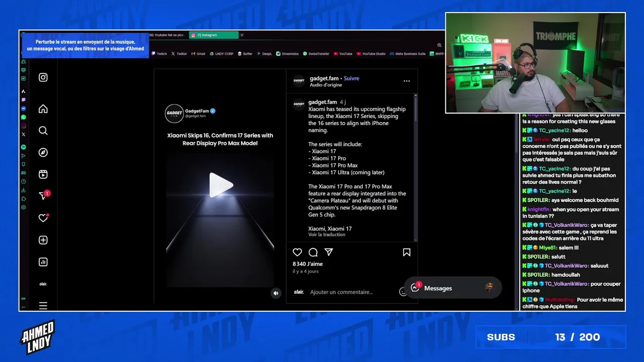
Task: Open YouTube bookmark
Action: (x=343, y=54)
